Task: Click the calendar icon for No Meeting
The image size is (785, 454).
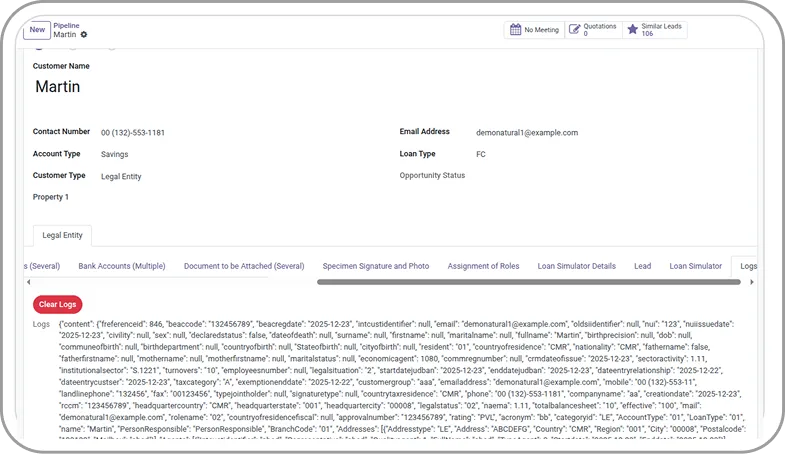Action: pos(515,30)
